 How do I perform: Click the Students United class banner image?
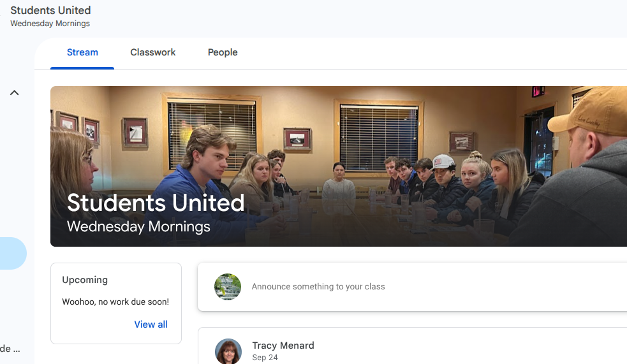pos(339,166)
